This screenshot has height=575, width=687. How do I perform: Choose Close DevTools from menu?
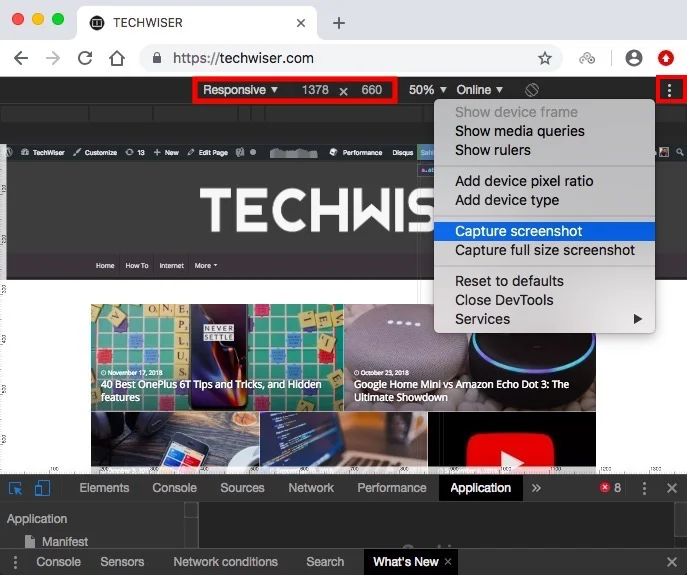pyautogui.click(x=545, y=300)
